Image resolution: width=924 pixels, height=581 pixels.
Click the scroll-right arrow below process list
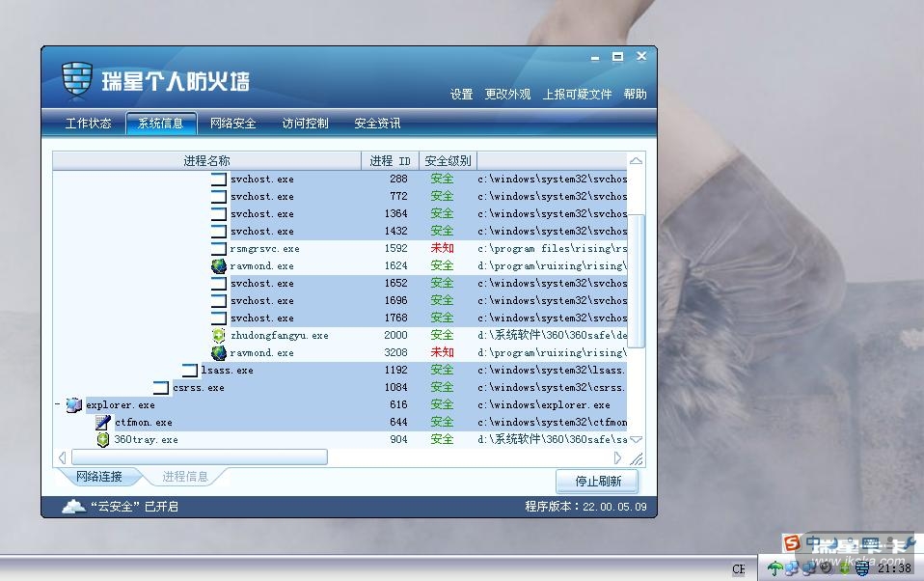click(x=617, y=457)
